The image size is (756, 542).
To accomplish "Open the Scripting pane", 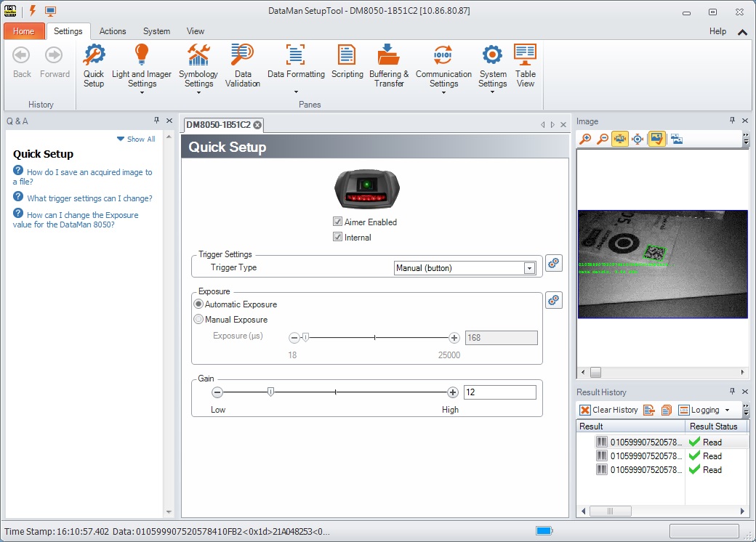I will (x=347, y=57).
